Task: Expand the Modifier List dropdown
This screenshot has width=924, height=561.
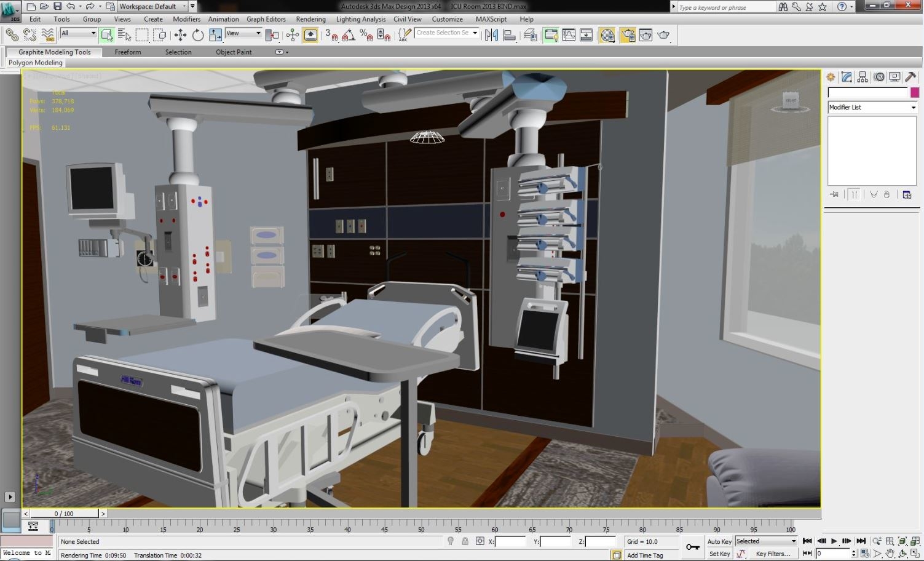Action: tap(872, 107)
